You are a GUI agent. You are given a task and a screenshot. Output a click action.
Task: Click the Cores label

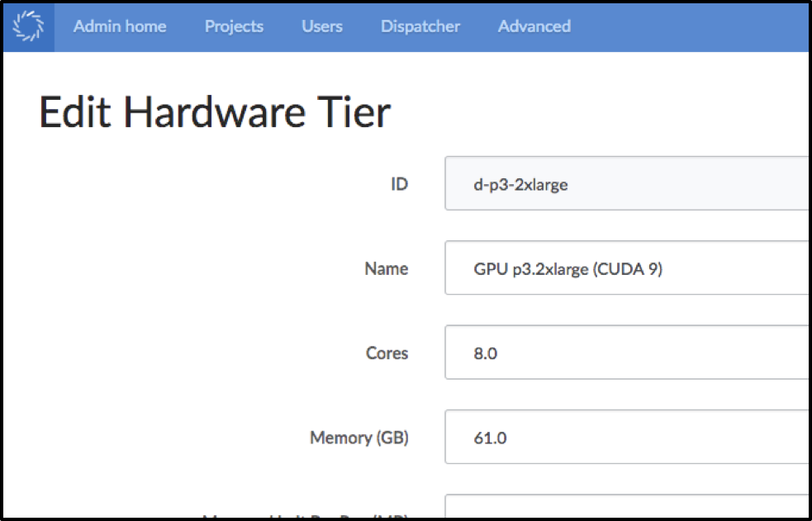coord(387,353)
